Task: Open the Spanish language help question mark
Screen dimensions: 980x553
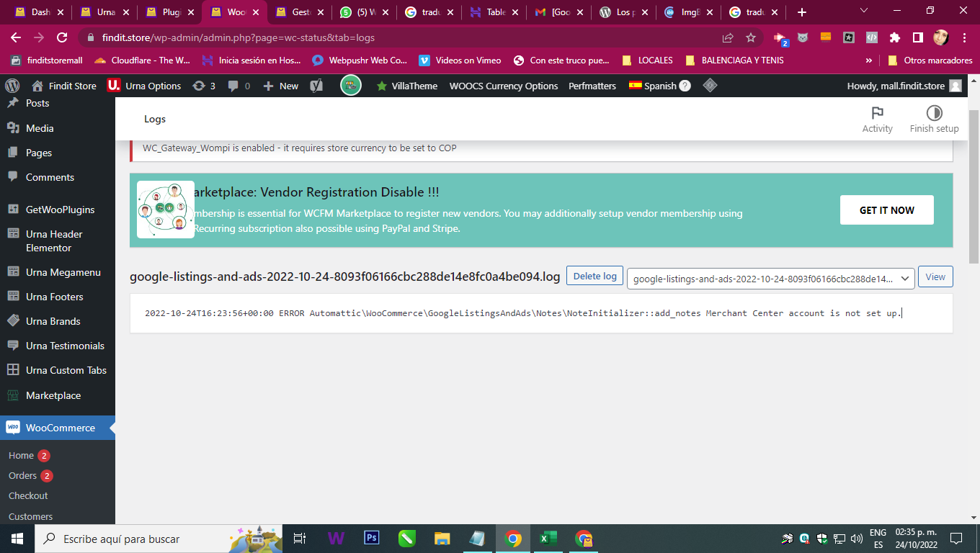Action: tap(685, 86)
